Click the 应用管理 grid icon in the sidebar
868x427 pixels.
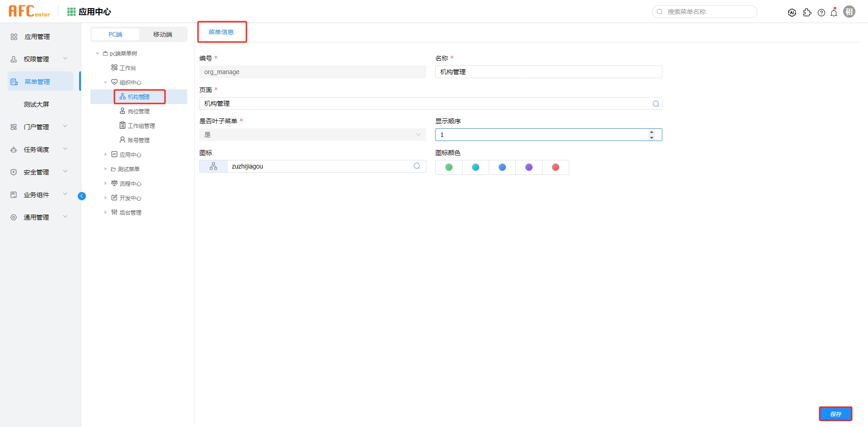[14, 37]
